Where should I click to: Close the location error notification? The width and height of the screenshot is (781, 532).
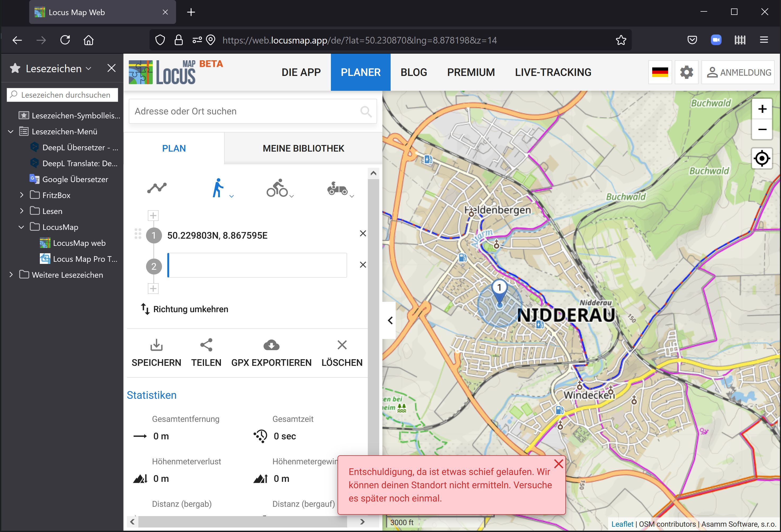(x=558, y=464)
